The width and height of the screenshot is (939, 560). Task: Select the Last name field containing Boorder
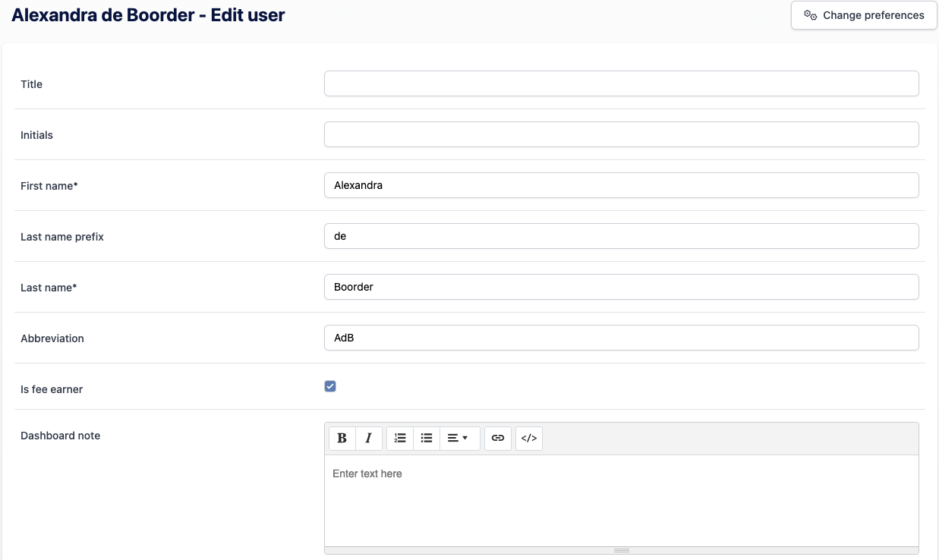point(621,287)
